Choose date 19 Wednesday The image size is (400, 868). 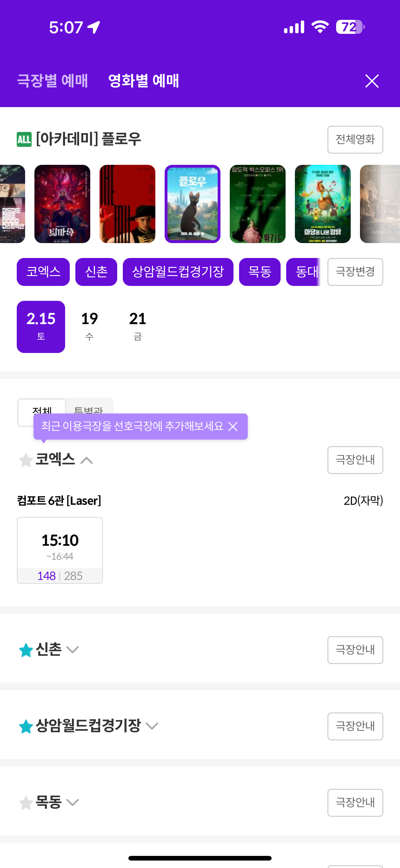click(89, 326)
